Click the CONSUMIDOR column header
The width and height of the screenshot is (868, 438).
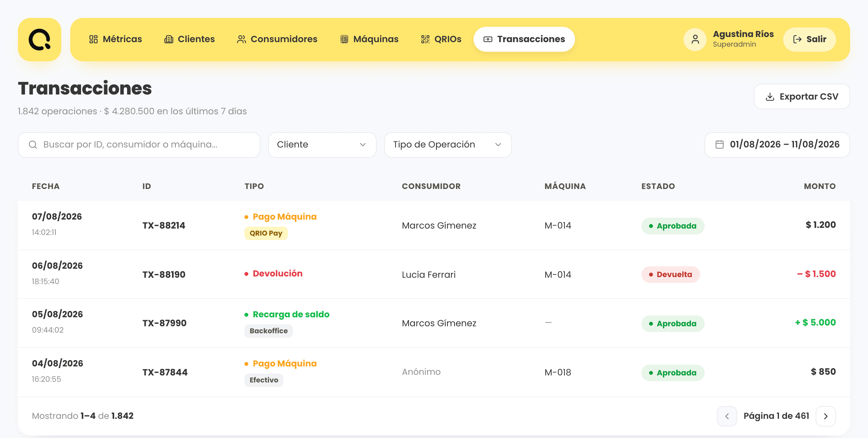[431, 186]
